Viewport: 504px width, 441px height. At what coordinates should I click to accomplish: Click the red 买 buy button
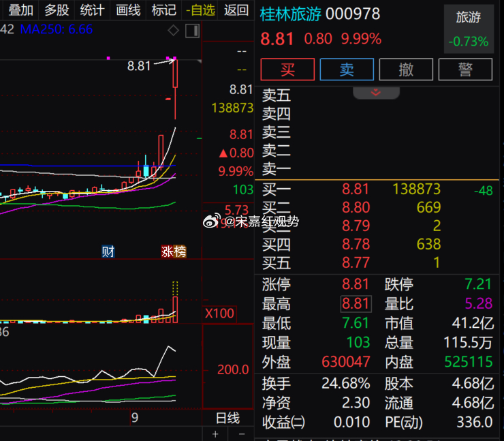287,69
